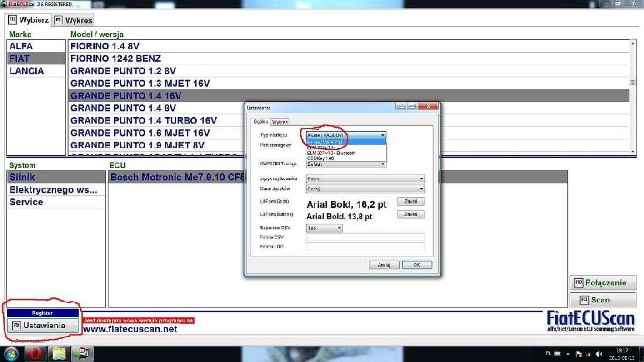This screenshot has width=644, height=362.
Task: Open the Separator CSV dropdown showing Tab
Action: [x=324, y=228]
